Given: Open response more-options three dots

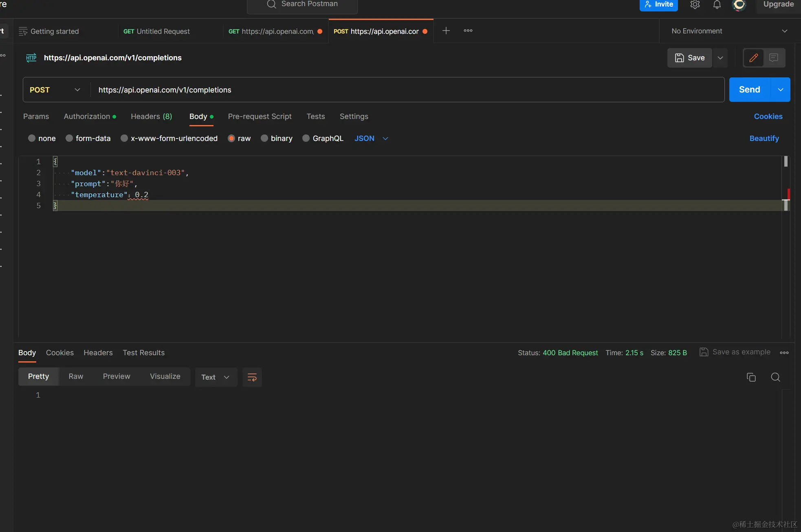Looking at the screenshot, I should 784,353.
